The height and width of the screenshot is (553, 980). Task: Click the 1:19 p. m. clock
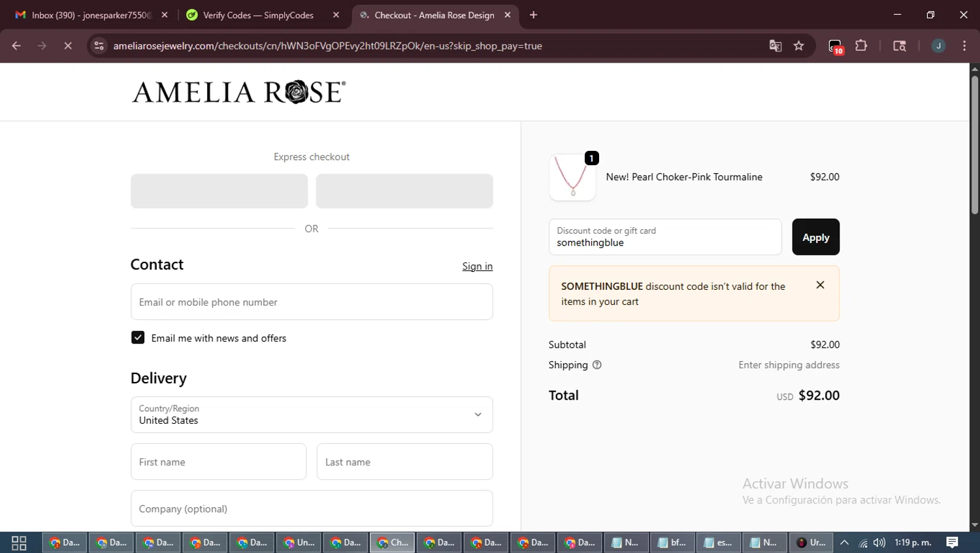(x=913, y=543)
